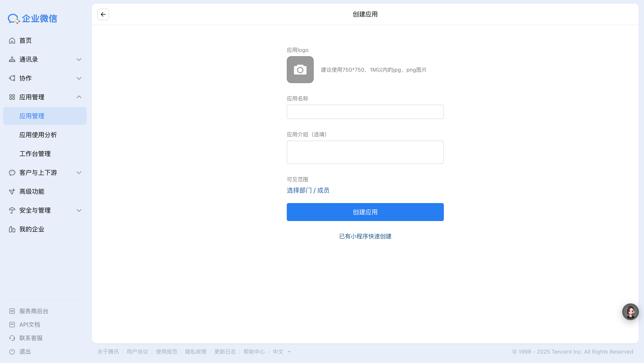Expand the 协作 chevron
Image resolution: width=644 pixels, height=363 pixels.
coord(79,78)
